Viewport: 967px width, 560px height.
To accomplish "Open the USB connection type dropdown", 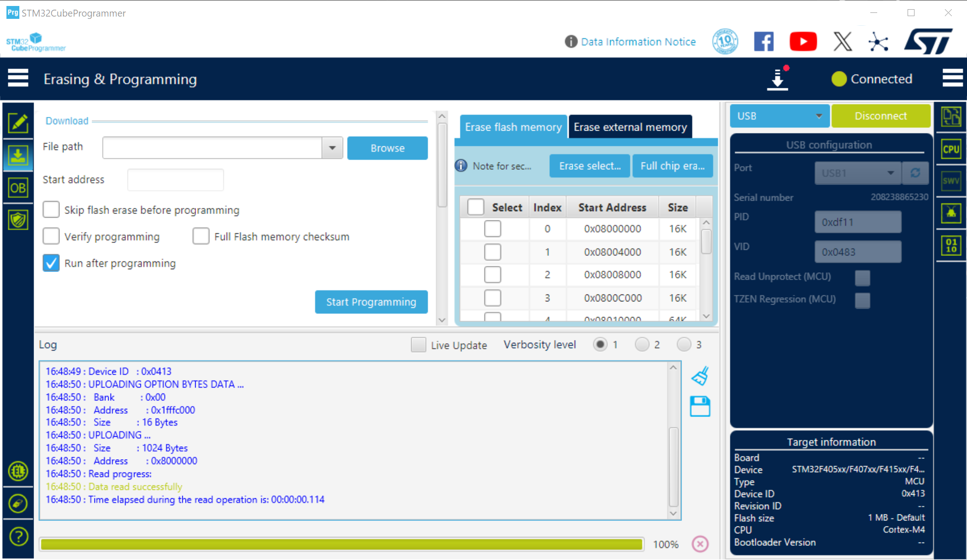I will click(780, 116).
